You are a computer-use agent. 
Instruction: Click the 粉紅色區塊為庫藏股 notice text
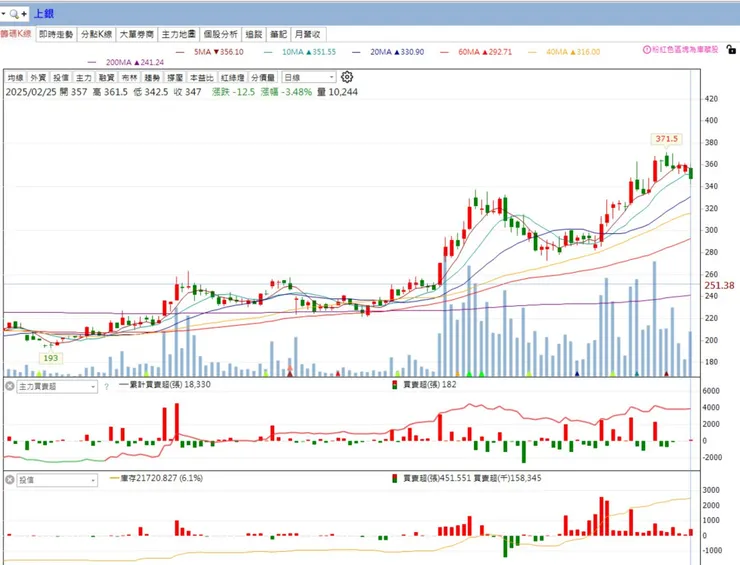pos(685,50)
